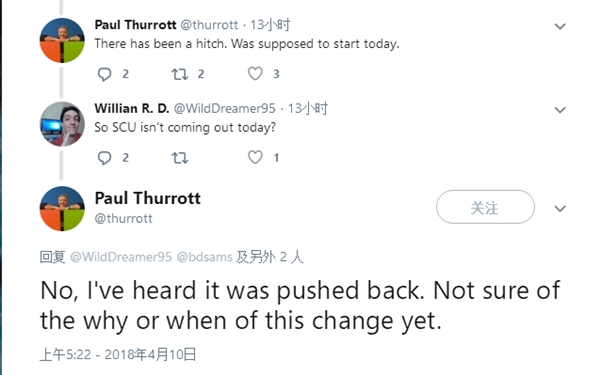
Task: Open @thurrott handle under main tweet name
Action: pyautogui.click(x=123, y=218)
